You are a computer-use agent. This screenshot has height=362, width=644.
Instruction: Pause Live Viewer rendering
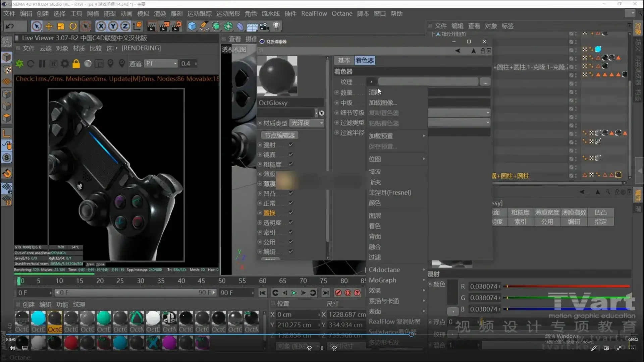(x=42, y=64)
